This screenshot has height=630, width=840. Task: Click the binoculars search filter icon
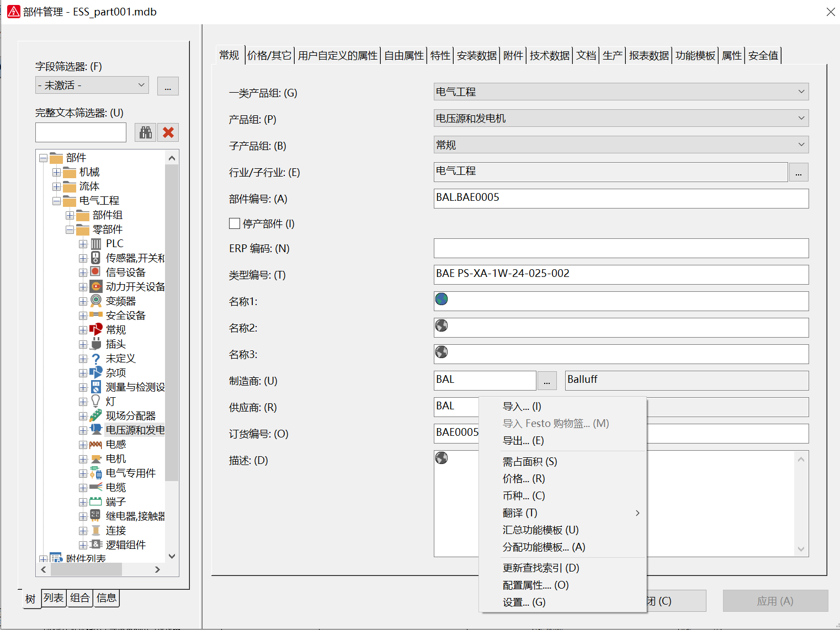[x=146, y=132]
